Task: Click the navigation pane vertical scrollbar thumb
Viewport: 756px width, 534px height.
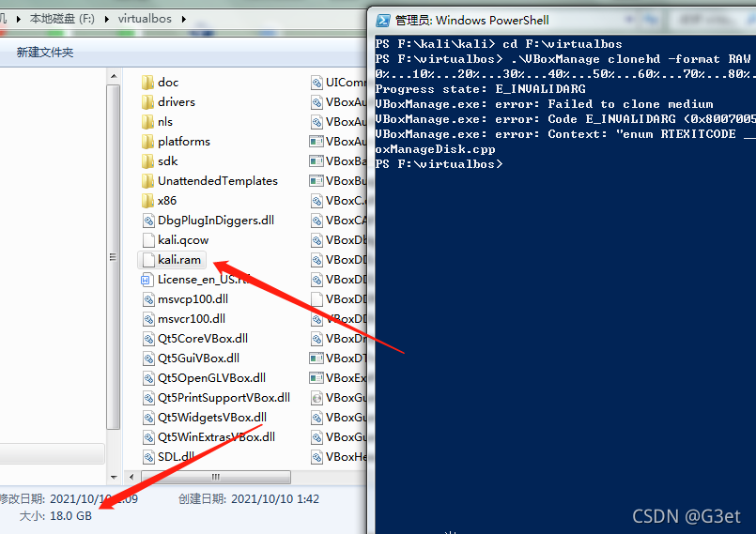Action: tap(114, 257)
